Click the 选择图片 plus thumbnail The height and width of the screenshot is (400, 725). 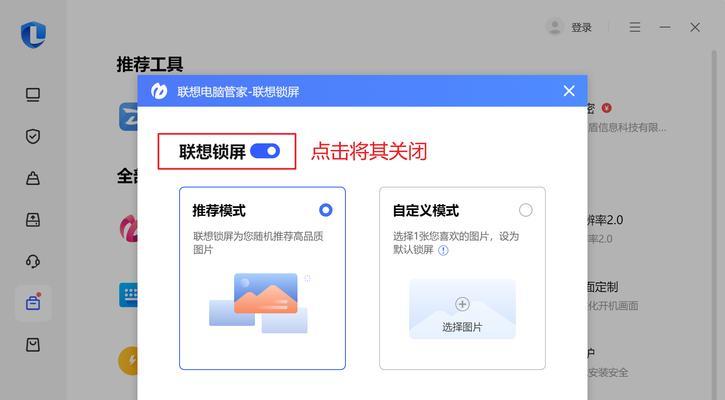point(462,309)
